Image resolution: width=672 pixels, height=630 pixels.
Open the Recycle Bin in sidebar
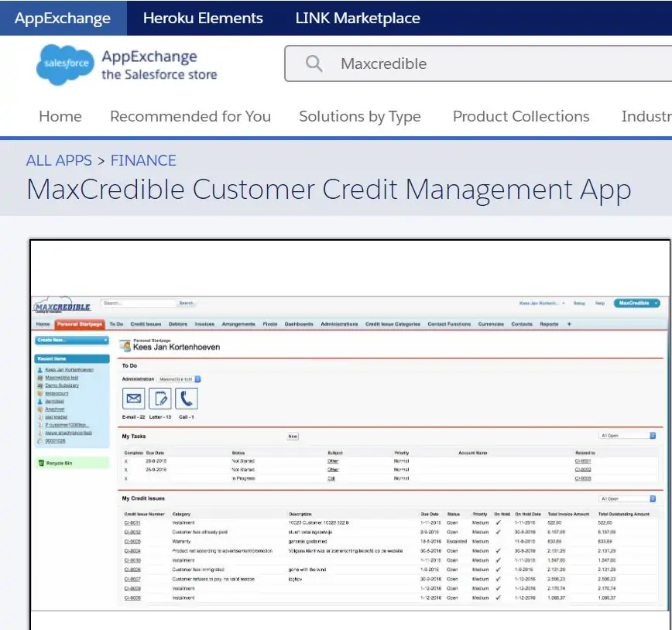(x=58, y=463)
